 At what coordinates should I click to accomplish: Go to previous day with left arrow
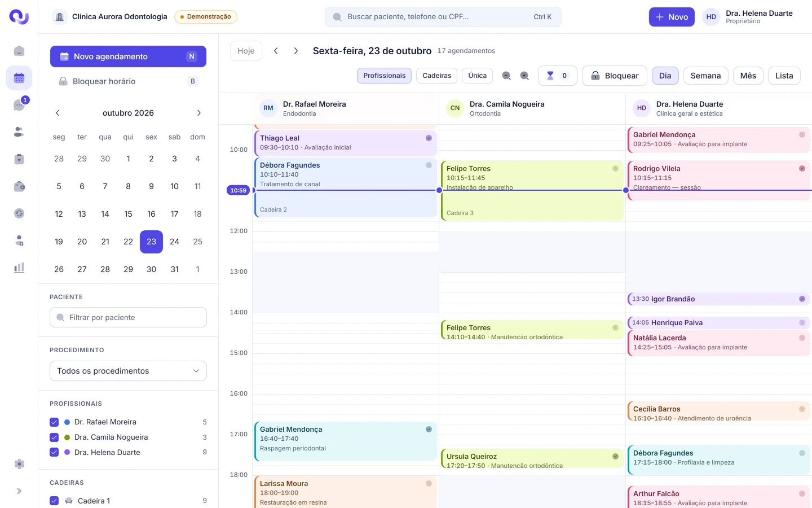[x=276, y=51]
